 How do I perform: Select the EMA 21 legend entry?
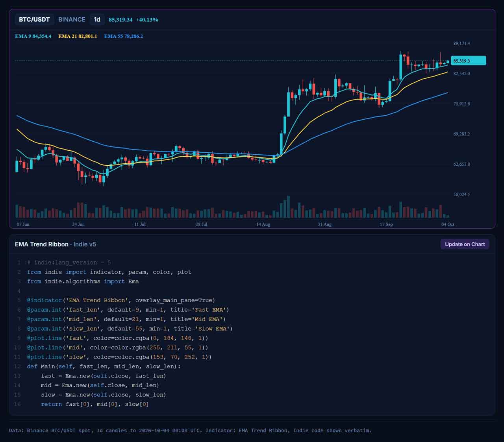coord(78,36)
